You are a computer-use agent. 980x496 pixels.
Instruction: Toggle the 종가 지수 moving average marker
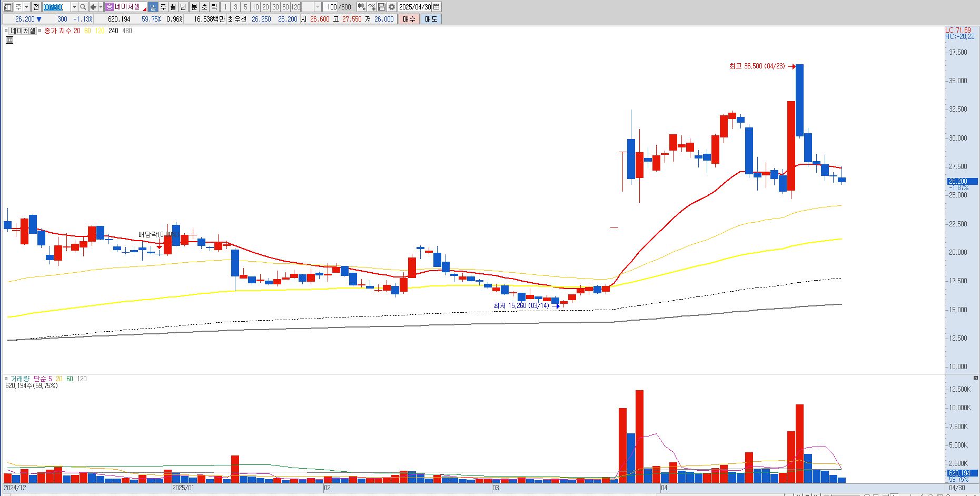[40, 31]
